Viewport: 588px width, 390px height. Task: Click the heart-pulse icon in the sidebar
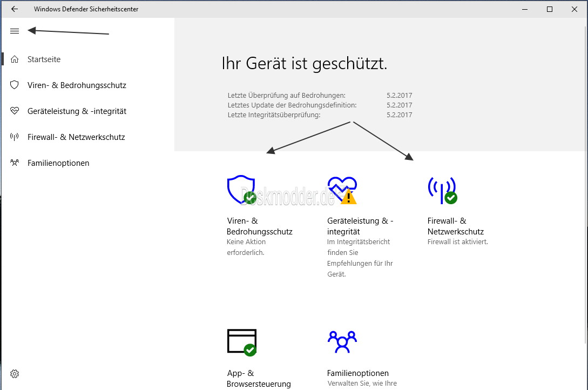15,111
